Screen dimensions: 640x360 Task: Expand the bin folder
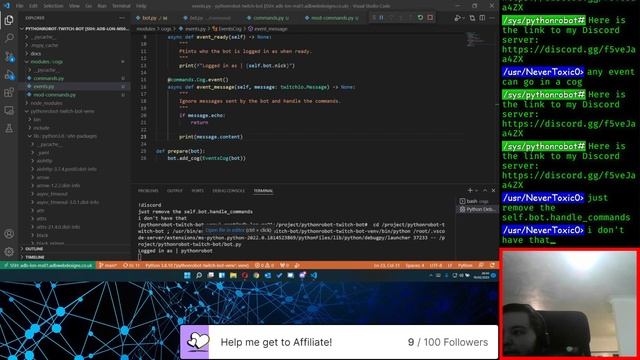click(x=73, y=119)
